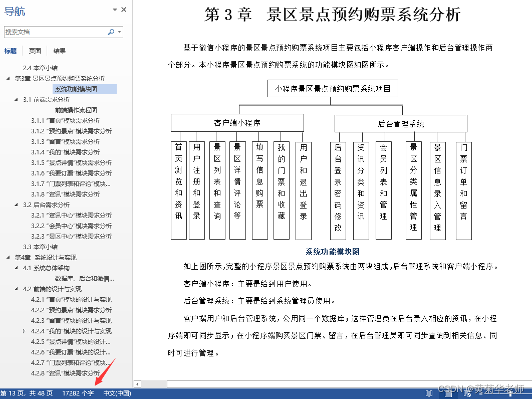Open 4.2.5 "景点详情"模块的设计 heading
Screen dimensions: 532x399
point(71,342)
